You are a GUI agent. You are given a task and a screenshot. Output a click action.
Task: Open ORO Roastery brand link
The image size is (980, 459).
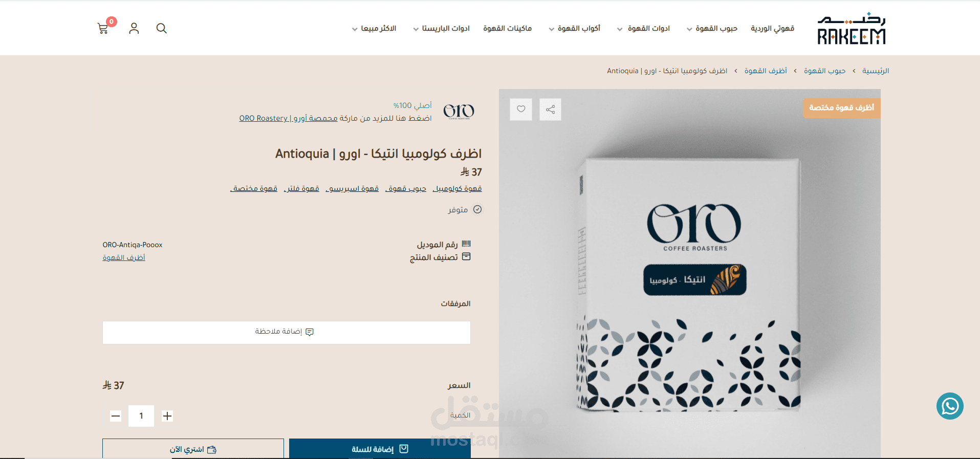pos(289,118)
